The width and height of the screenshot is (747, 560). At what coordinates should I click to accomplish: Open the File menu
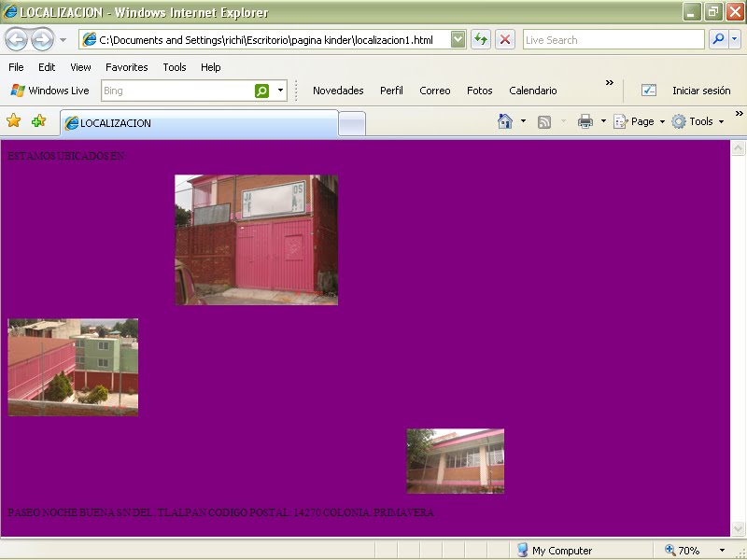[x=16, y=67]
